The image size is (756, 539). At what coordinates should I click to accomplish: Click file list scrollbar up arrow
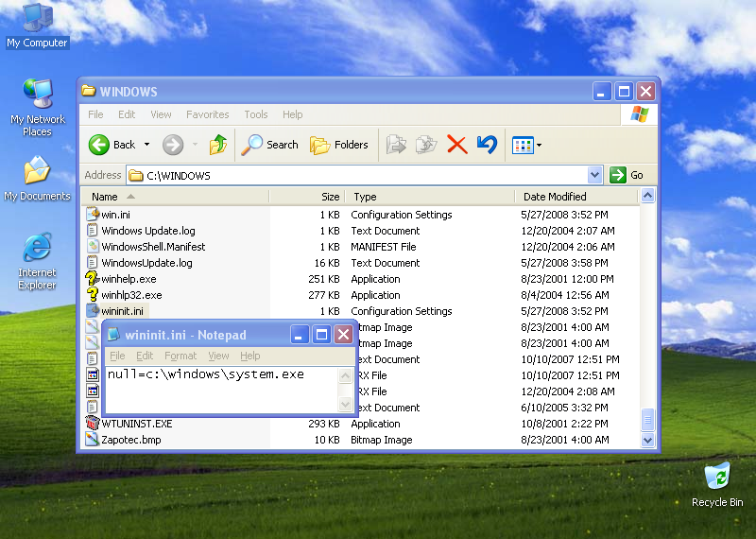click(x=647, y=196)
